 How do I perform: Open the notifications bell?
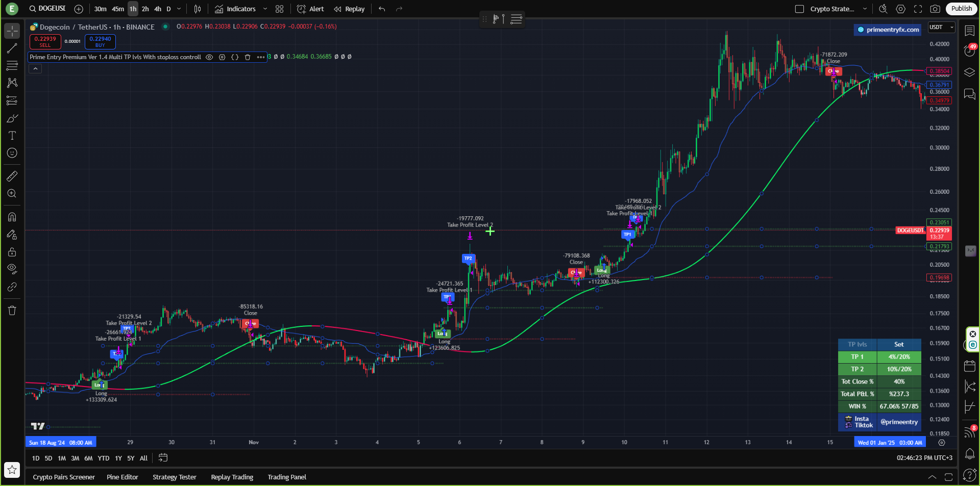coord(969,454)
